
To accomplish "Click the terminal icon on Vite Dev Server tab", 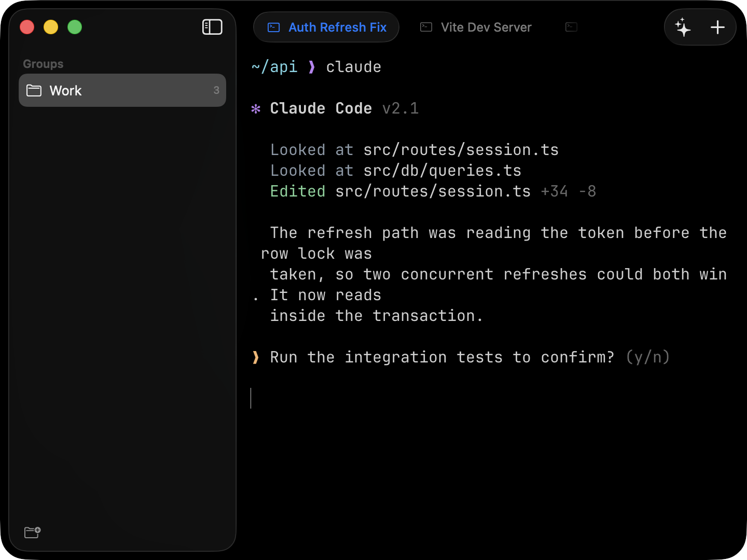I will pyautogui.click(x=426, y=27).
